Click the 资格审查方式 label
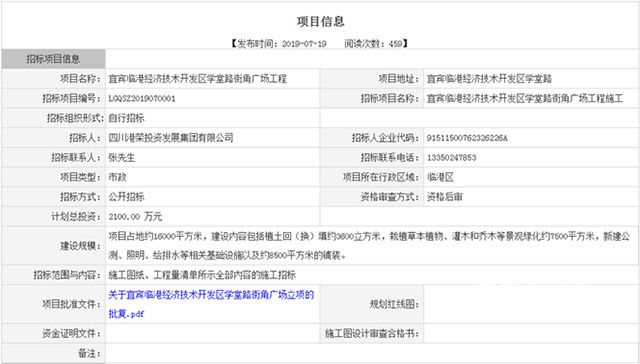The height and width of the screenshot is (364, 640). pos(390,197)
